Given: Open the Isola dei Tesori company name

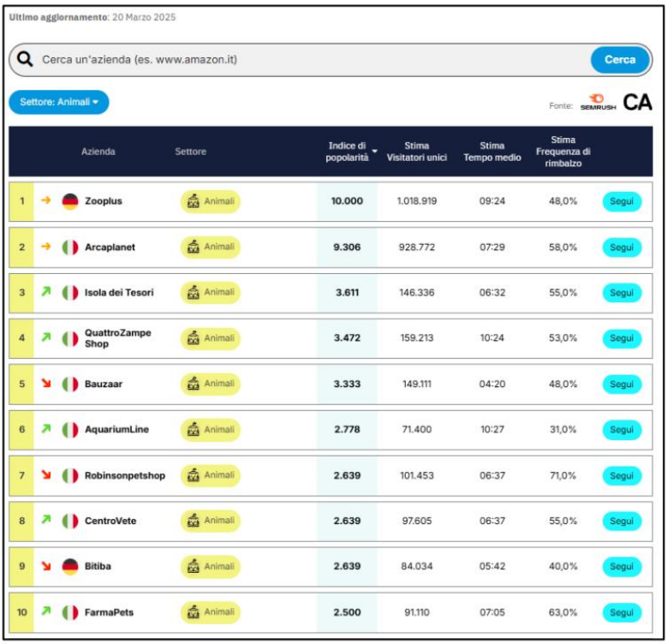Looking at the screenshot, I should tap(119, 293).
